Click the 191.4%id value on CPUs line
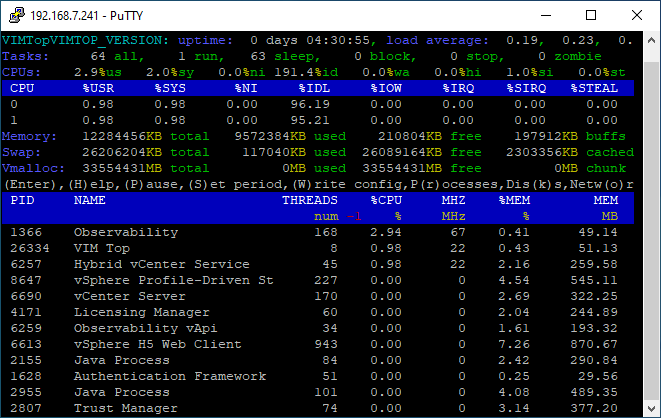This screenshot has width=661, height=418. pyautogui.click(x=306, y=72)
